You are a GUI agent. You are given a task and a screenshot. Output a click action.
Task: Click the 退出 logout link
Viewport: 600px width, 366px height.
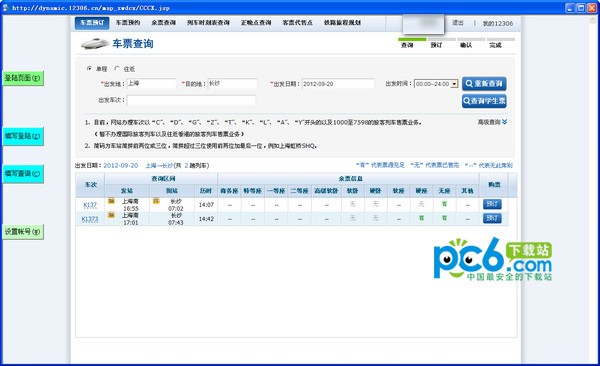458,23
